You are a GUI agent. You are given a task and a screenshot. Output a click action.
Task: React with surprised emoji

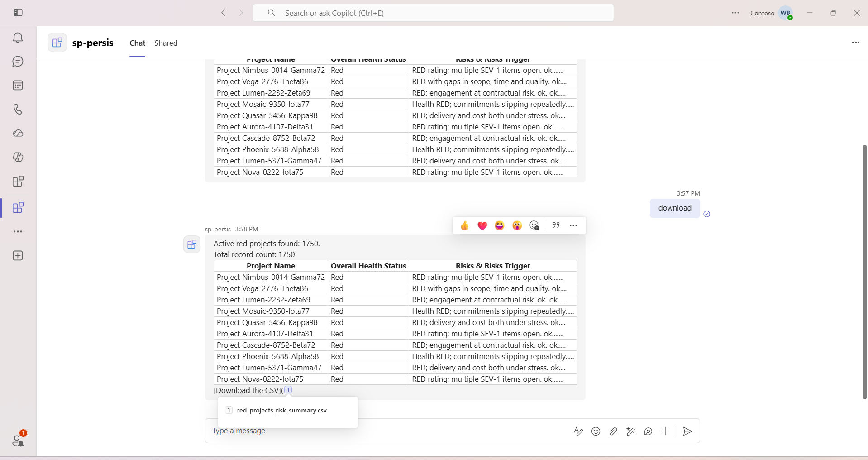pos(517,225)
